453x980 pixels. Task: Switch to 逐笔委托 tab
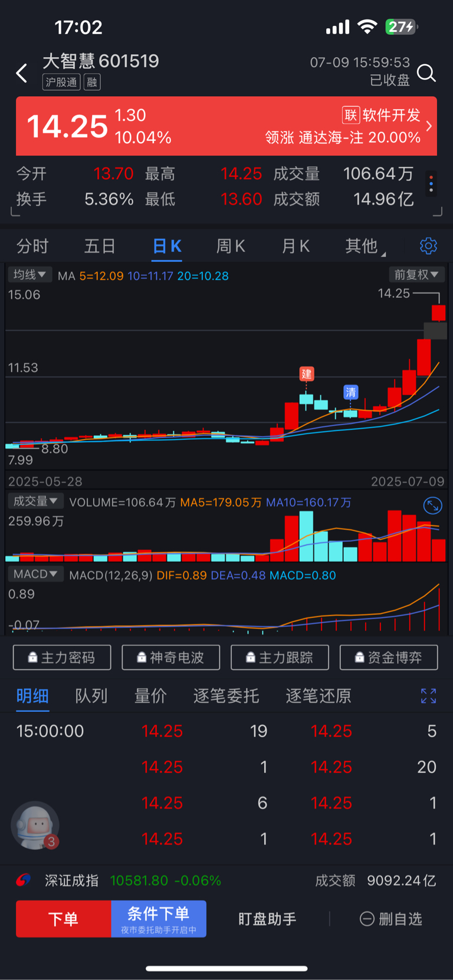point(226,696)
